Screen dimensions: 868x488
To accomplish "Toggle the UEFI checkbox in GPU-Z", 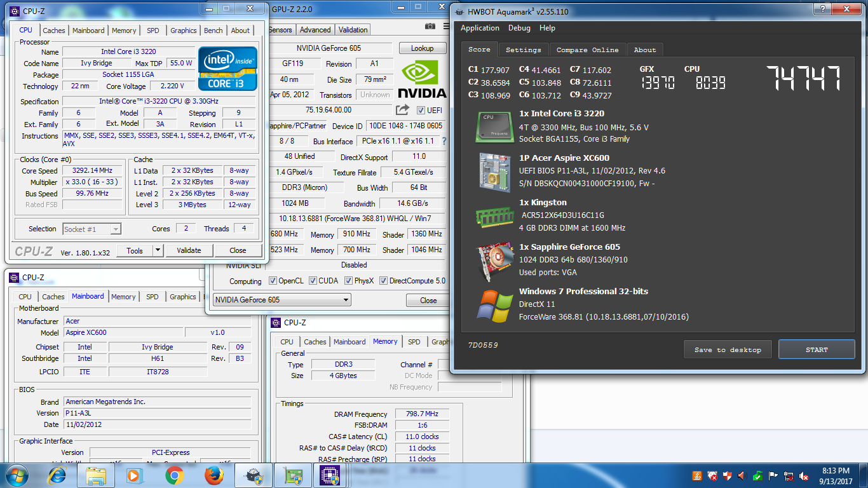I will pyautogui.click(x=420, y=111).
